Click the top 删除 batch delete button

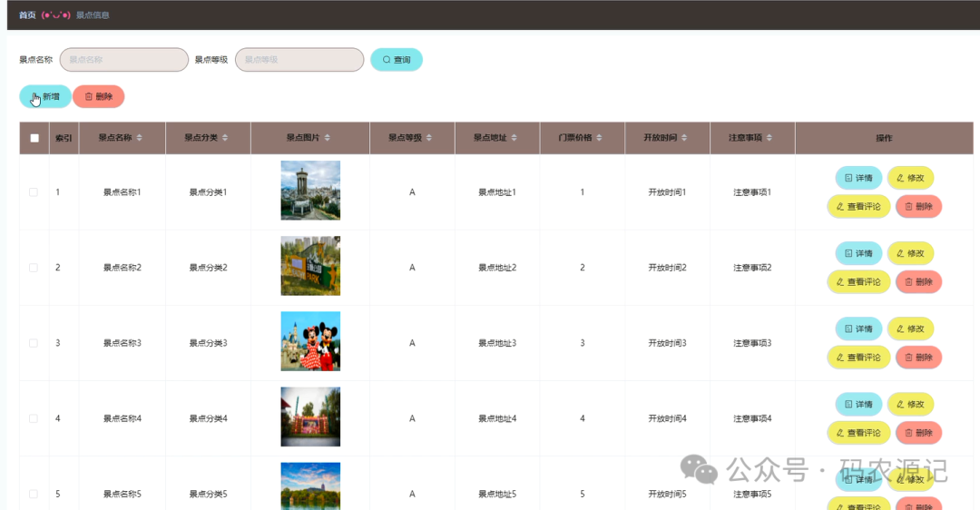[99, 96]
